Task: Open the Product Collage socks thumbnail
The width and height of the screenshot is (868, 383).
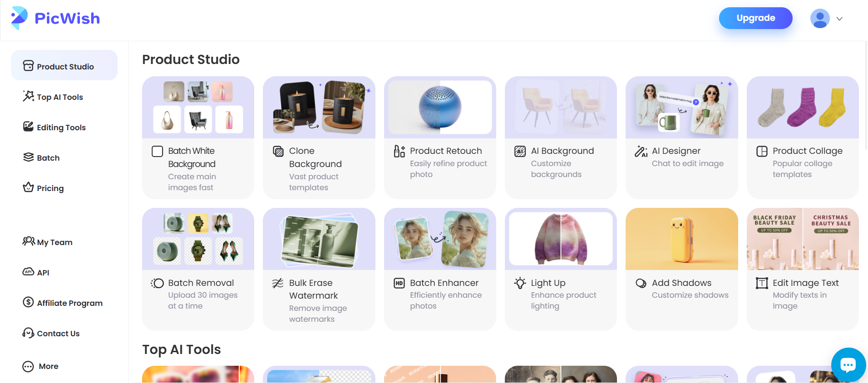Action: point(803,108)
